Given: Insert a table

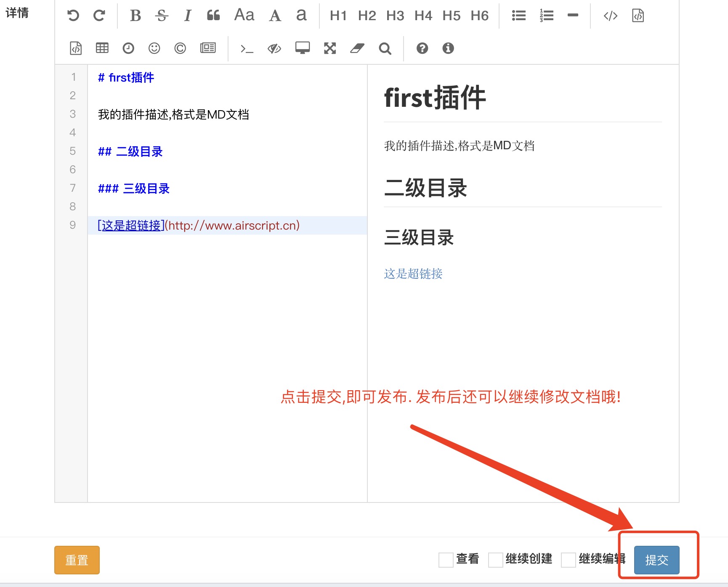Looking at the screenshot, I should (102, 48).
